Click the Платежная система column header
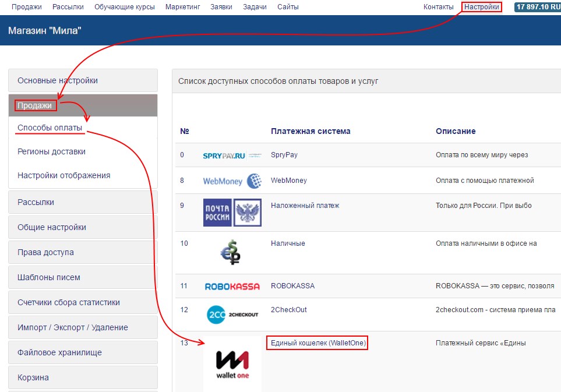561x392 pixels. point(311,131)
